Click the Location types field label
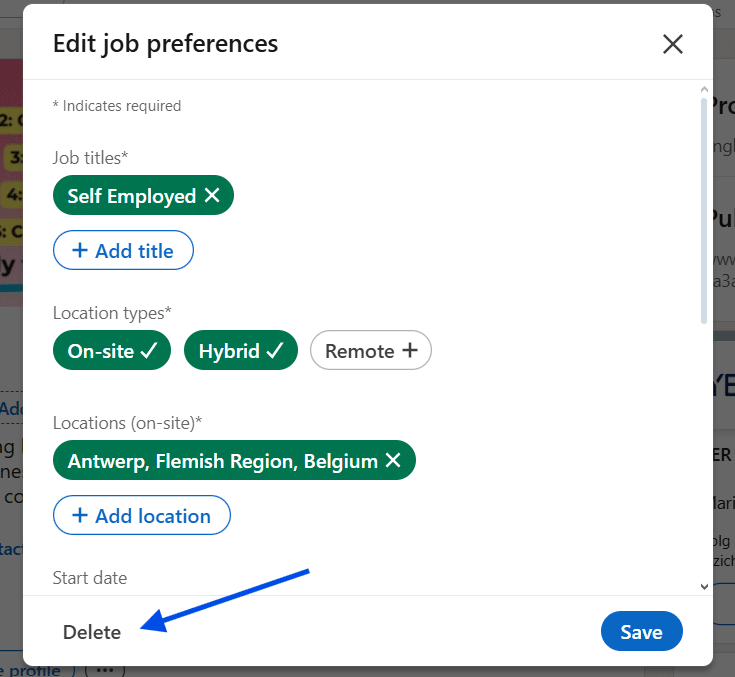 point(112,313)
